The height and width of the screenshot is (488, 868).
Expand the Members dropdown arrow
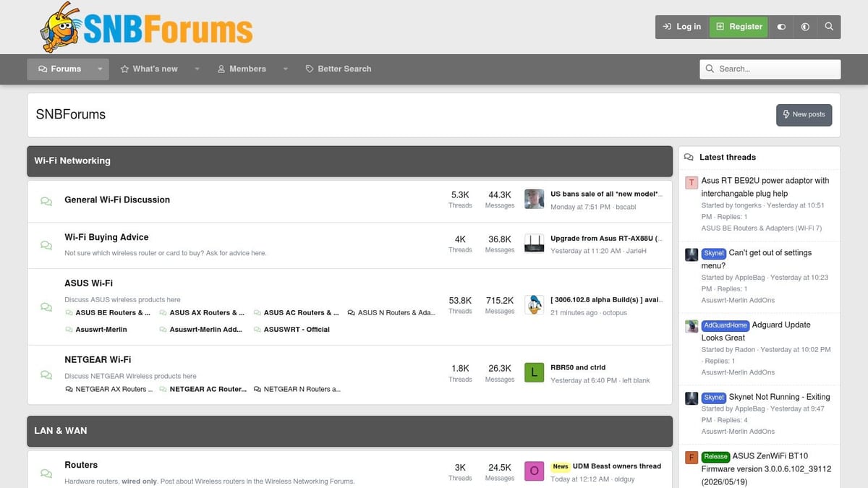[x=285, y=69]
